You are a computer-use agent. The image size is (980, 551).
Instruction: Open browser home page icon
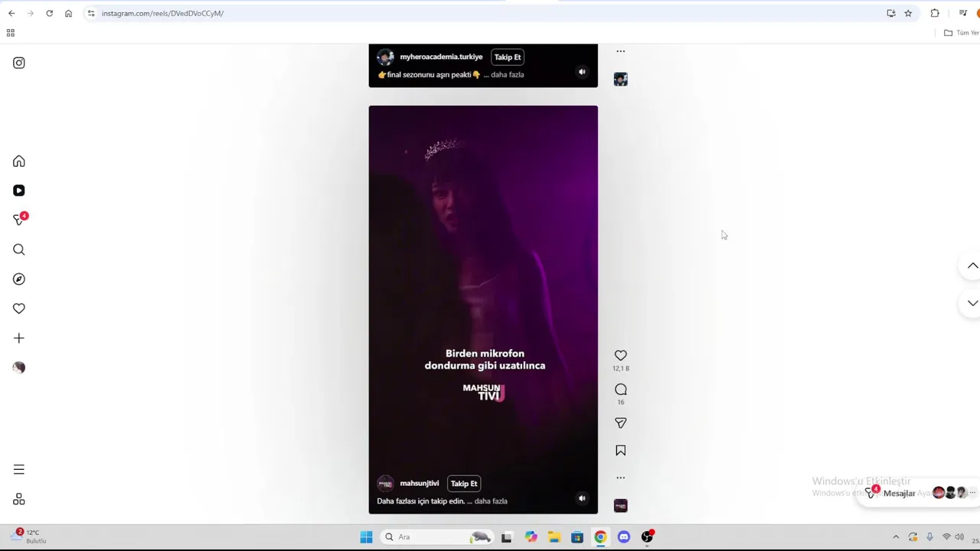pyautogui.click(x=68, y=13)
